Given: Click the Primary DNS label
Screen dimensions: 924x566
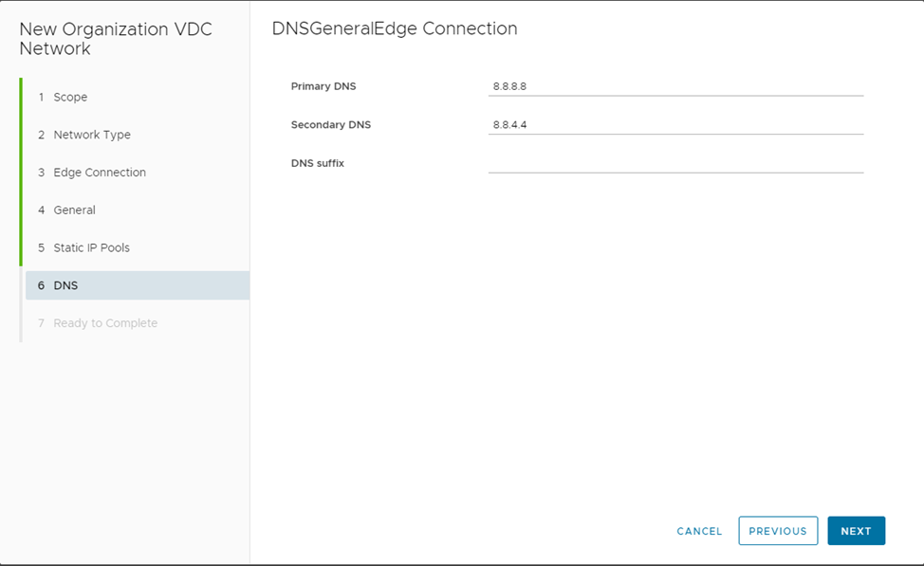Looking at the screenshot, I should [323, 86].
